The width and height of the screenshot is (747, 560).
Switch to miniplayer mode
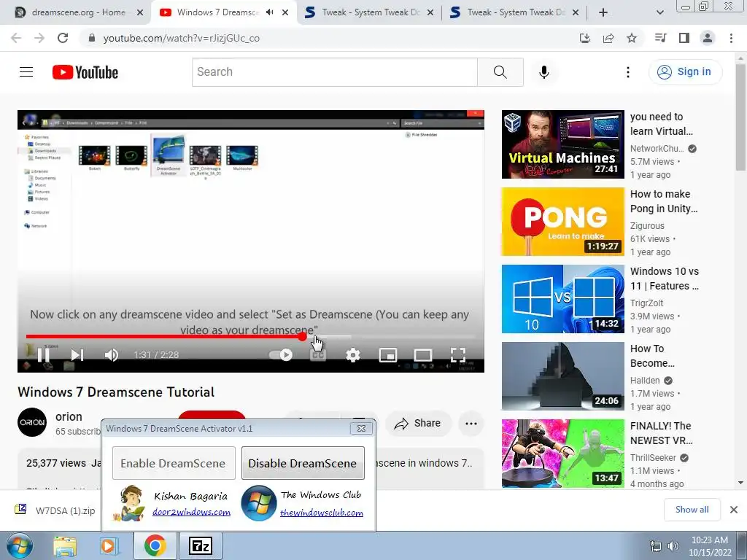pos(388,355)
